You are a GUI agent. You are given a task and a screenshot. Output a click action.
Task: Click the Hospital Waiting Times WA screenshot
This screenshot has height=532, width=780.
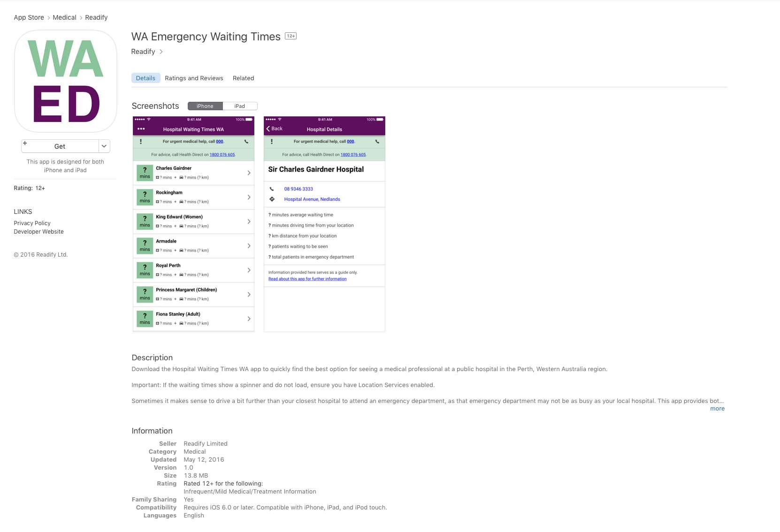tap(193, 224)
